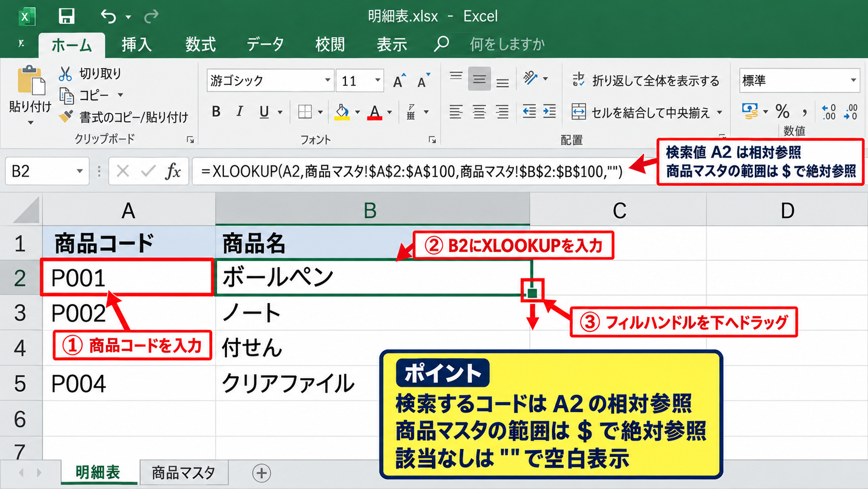This screenshot has height=489, width=868.
Task: Open the データ ribbon tab
Action: pos(265,45)
